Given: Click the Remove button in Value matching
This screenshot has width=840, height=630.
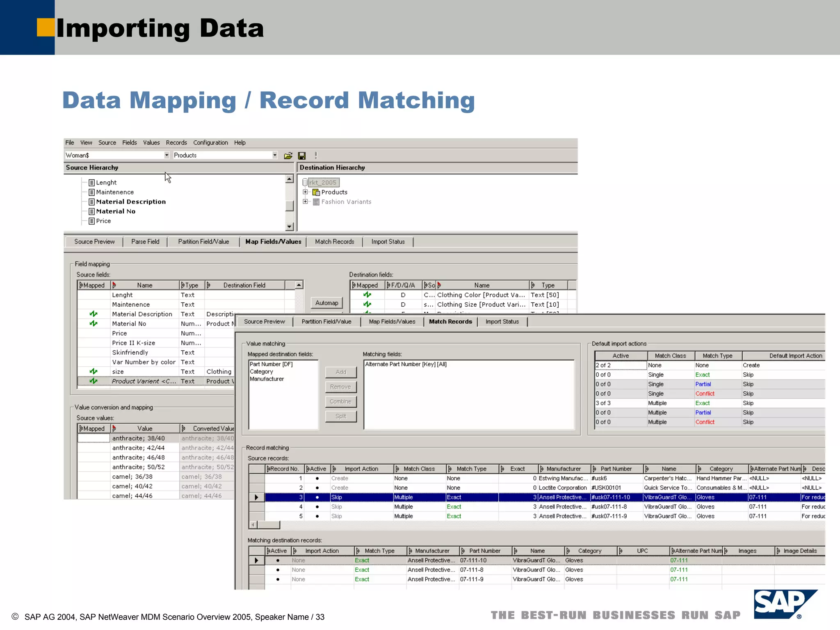Looking at the screenshot, I should (x=341, y=387).
